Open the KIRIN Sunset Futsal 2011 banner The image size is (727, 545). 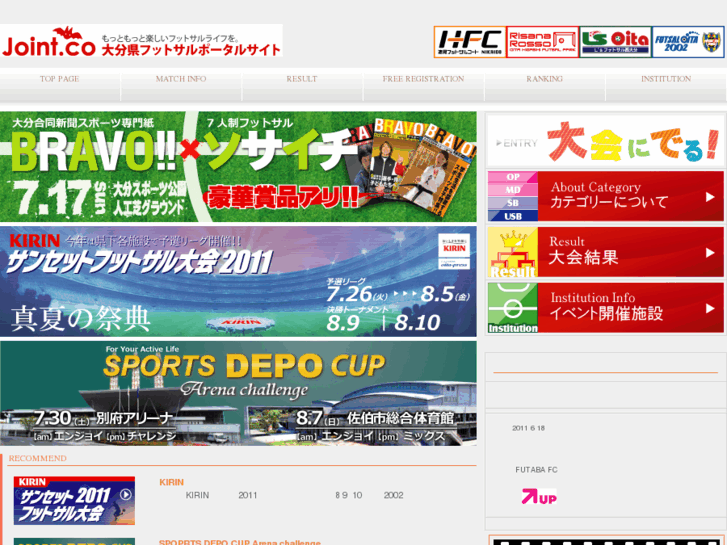pyautogui.click(x=238, y=282)
